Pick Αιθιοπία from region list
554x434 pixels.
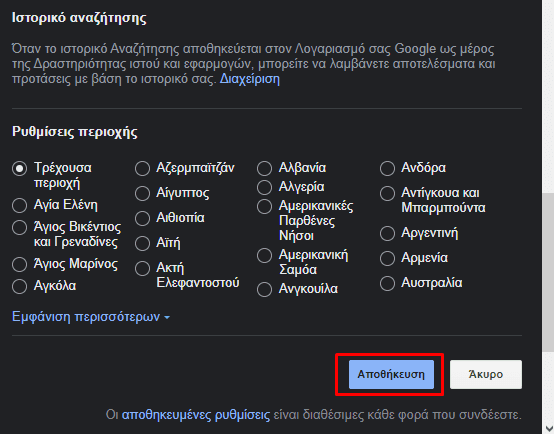(142, 218)
